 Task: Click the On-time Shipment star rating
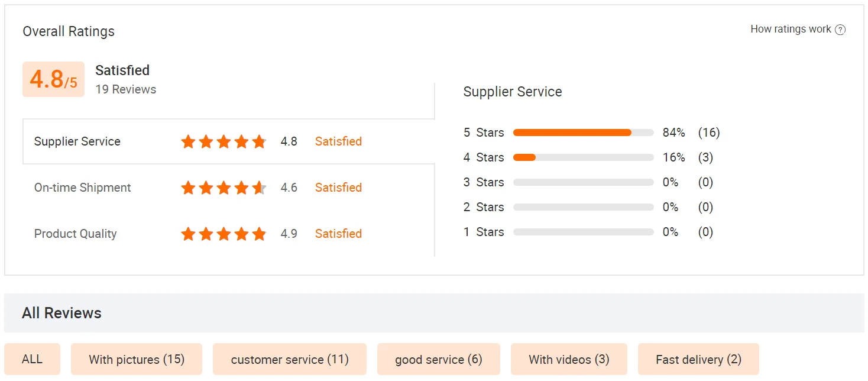pos(224,188)
